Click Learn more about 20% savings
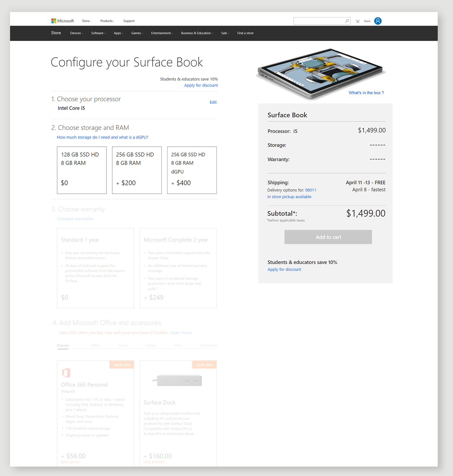The width and height of the screenshot is (453, 476). 181,333
